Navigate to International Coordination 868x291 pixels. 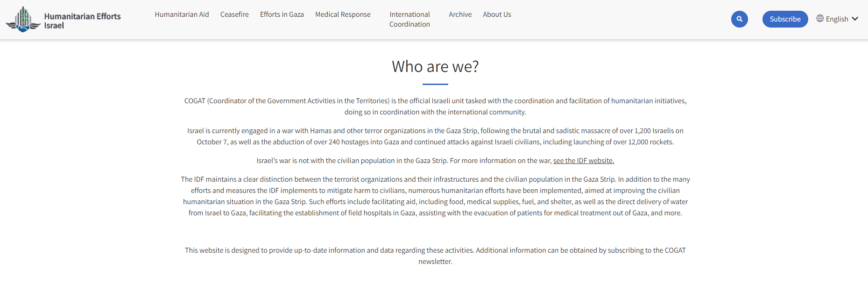click(x=409, y=19)
